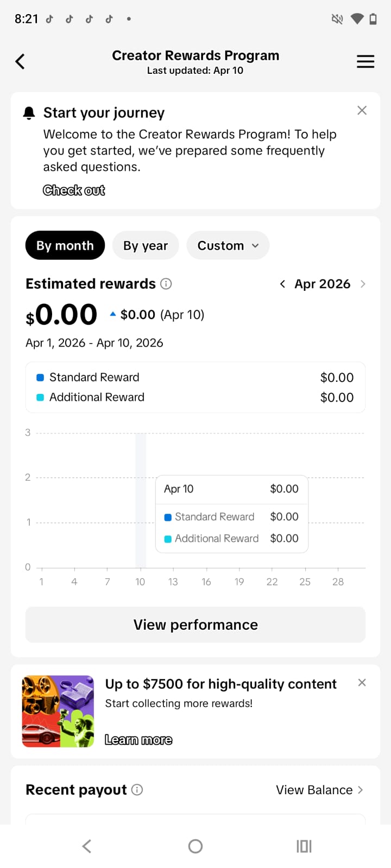Expand the Custom date range dropdown
The height and width of the screenshot is (868, 391).
(x=228, y=246)
